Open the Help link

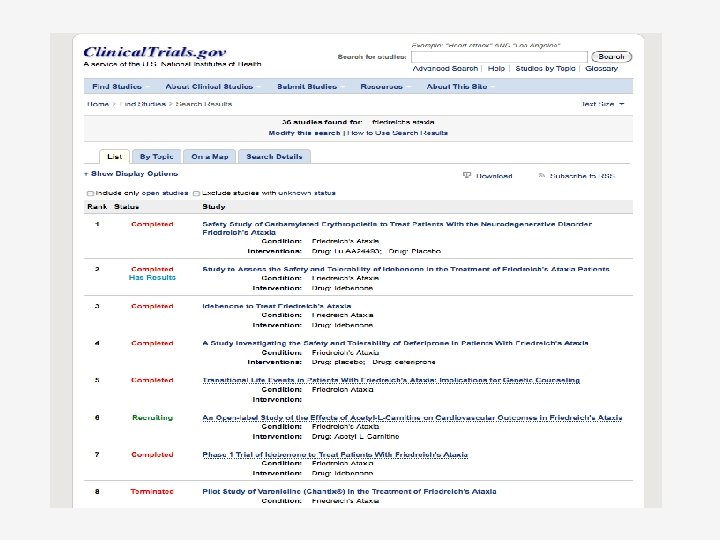pyautogui.click(x=496, y=68)
